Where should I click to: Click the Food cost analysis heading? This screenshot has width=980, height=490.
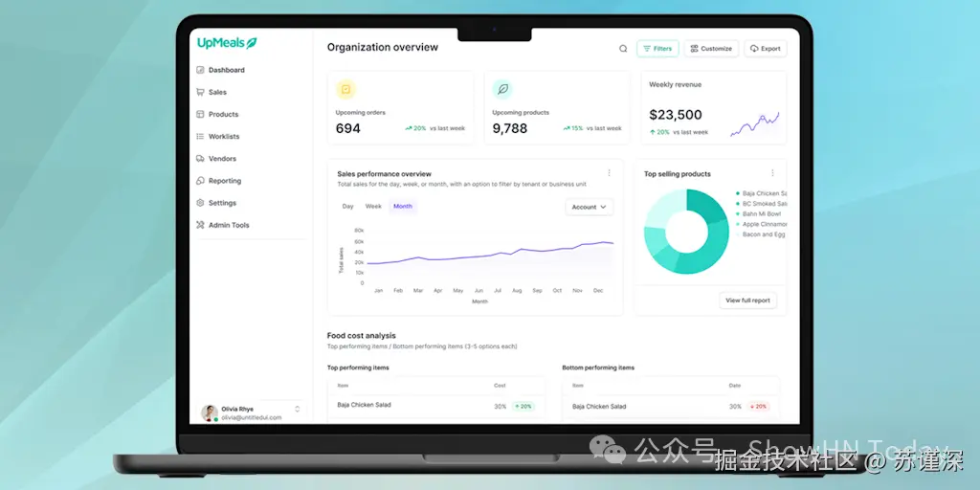(x=361, y=336)
